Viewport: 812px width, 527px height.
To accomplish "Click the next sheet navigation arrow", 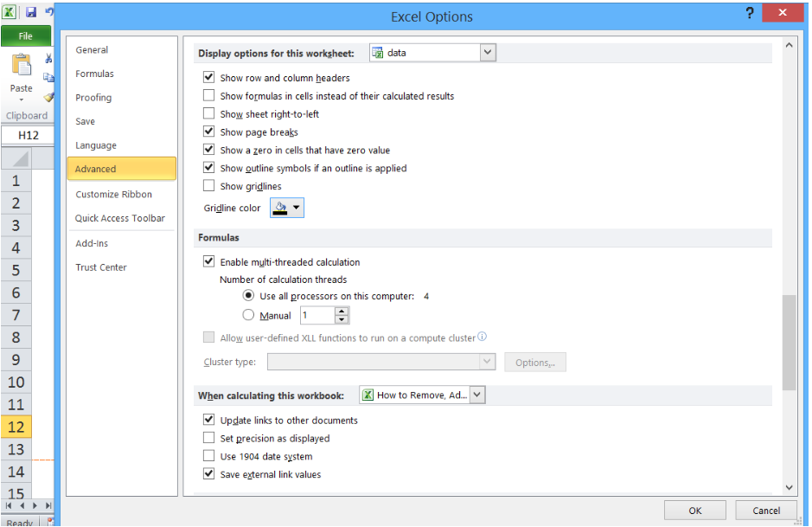I will pyautogui.click(x=35, y=505).
